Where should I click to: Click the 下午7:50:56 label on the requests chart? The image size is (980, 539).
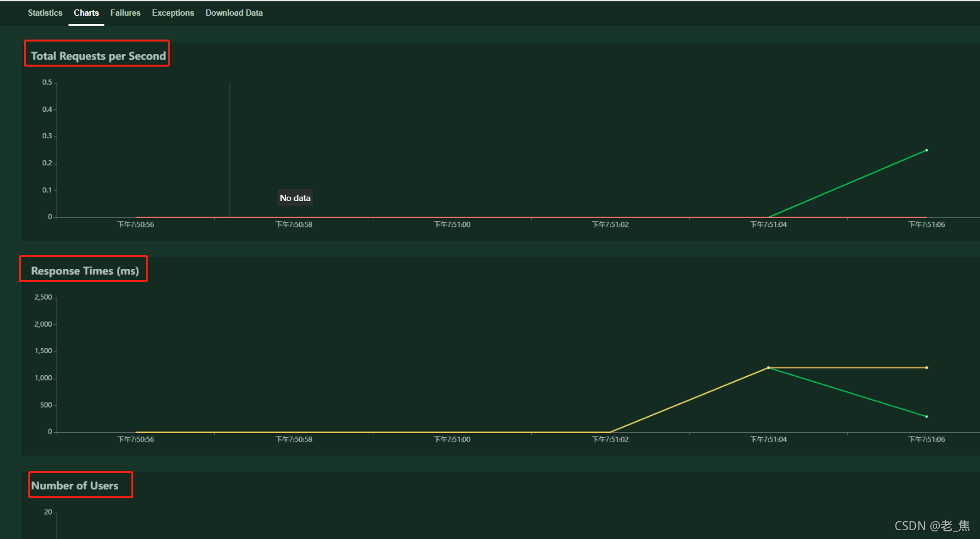tap(136, 224)
